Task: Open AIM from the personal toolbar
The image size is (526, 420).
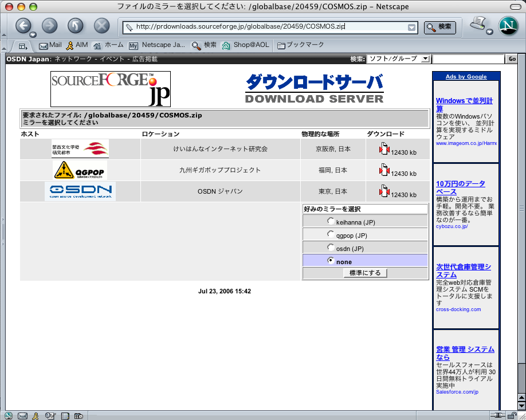Action: pyautogui.click(x=77, y=45)
